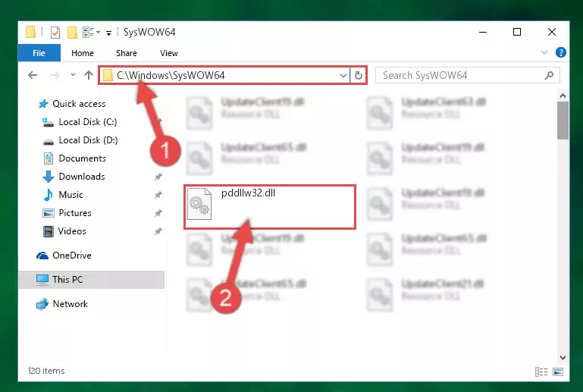Click the OneDrive cloud icon
583x392 pixels.
[x=42, y=256]
